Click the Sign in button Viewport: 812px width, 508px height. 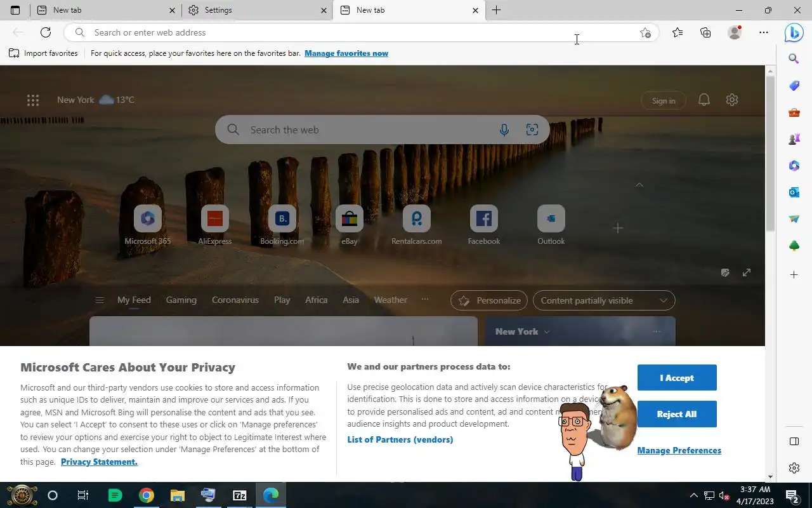664,100
